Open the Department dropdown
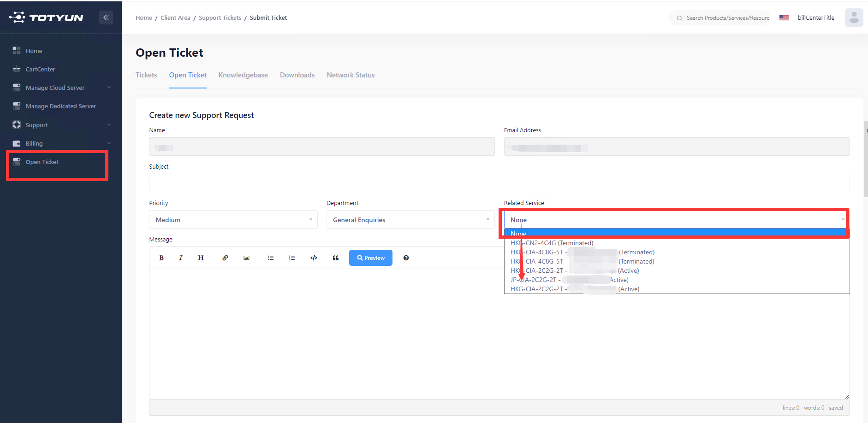This screenshot has height=423, width=868. coord(410,220)
